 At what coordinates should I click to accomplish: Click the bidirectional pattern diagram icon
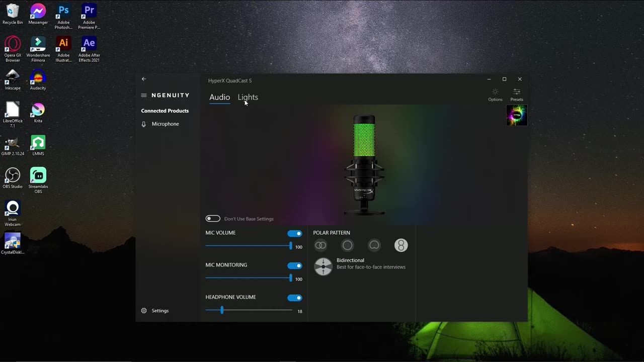click(x=324, y=266)
